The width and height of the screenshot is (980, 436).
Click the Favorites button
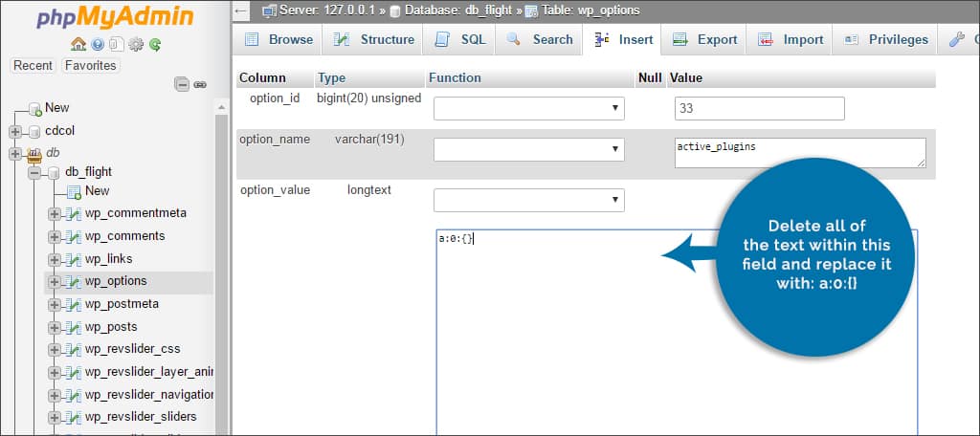[x=91, y=66]
